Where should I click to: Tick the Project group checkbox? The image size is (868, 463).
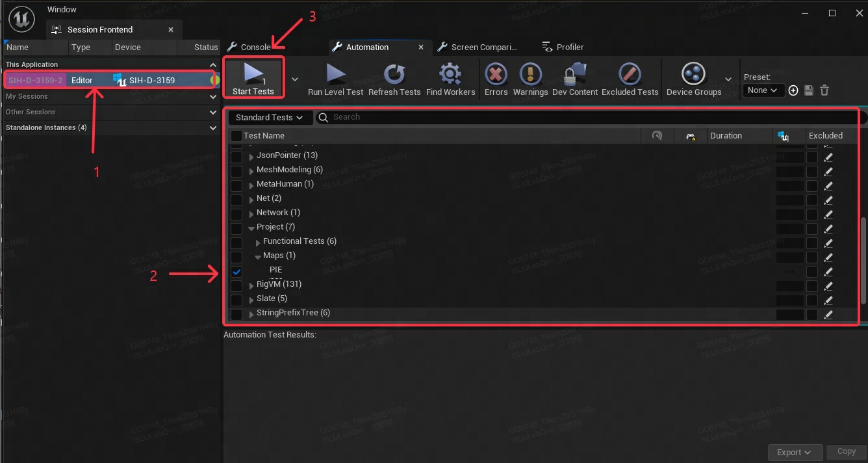coord(236,228)
